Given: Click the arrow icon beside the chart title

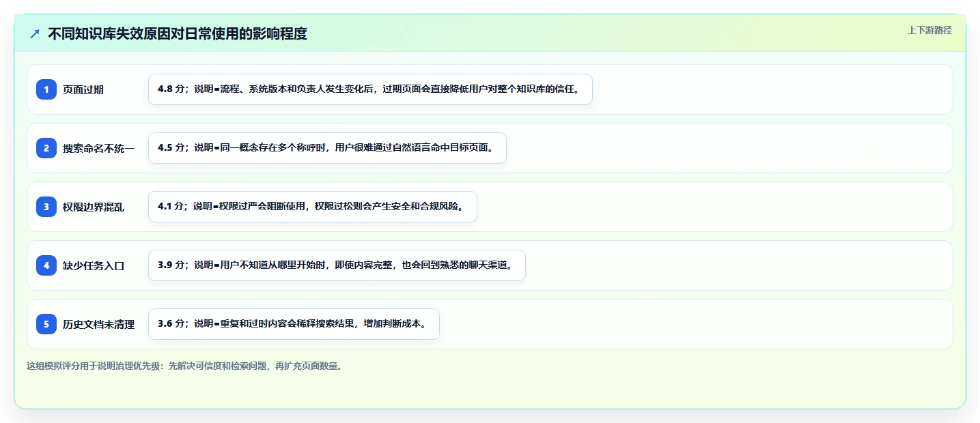Looking at the screenshot, I should click(x=35, y=33).
